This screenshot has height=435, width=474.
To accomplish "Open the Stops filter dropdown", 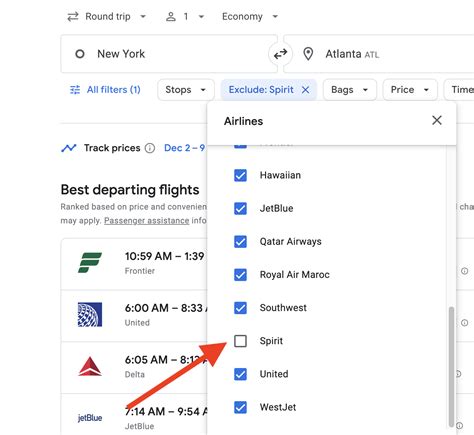I will tap(186, 90).
